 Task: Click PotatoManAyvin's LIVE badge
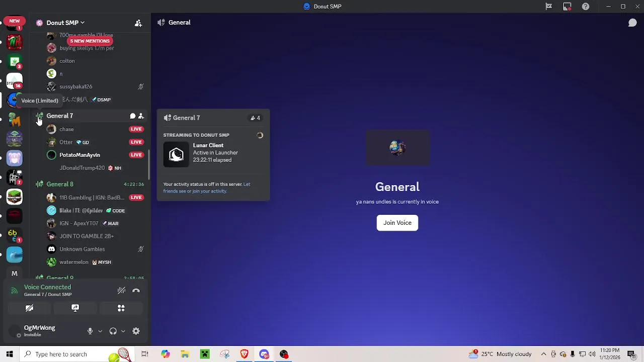coord(136,155)
